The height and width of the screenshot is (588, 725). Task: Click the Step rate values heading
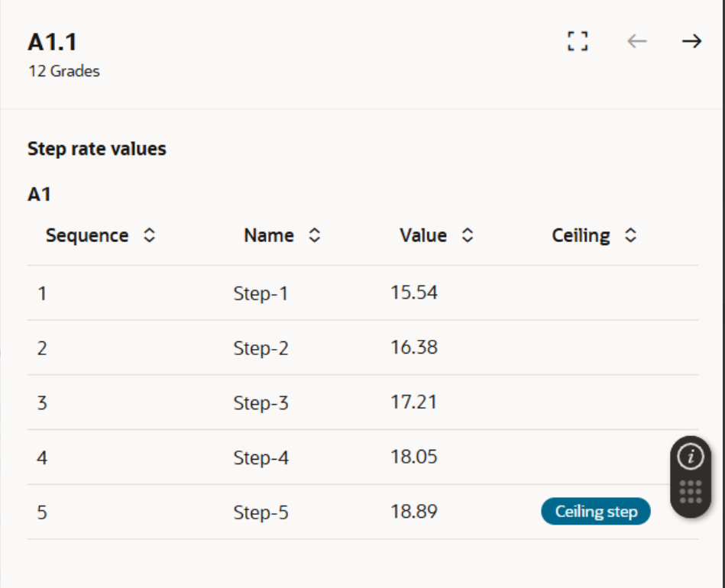[x=96, y=149]
